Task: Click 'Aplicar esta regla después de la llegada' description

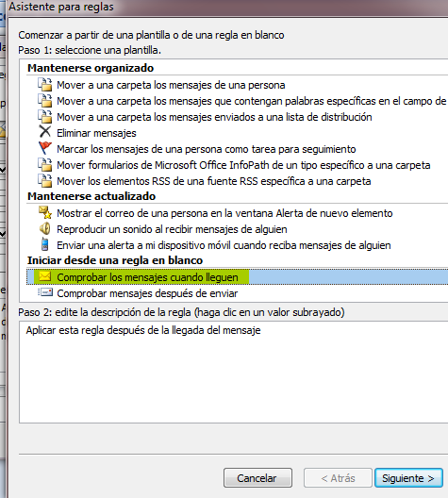Action: [143, 330]
